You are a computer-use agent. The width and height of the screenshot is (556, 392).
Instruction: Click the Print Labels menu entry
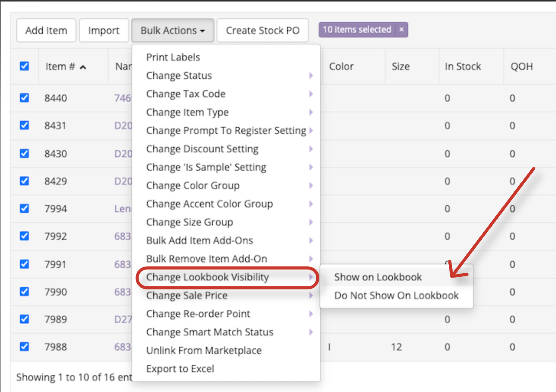point(173,57)
